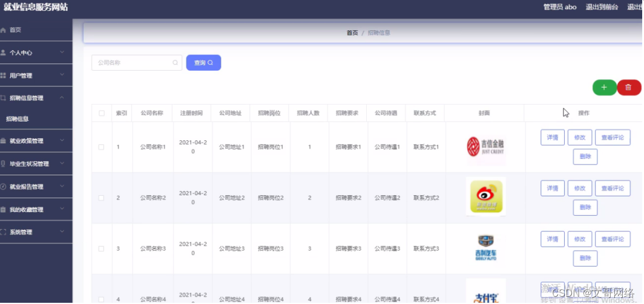644x304 pixels.
Task: Click 详情 for 公司名称2
Action: click(x=553, y=189)
